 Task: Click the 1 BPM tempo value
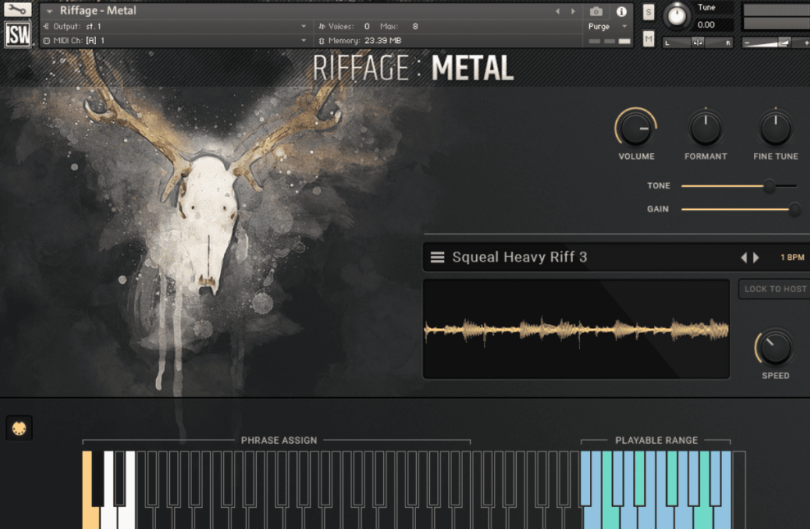[x=792, y=257]
